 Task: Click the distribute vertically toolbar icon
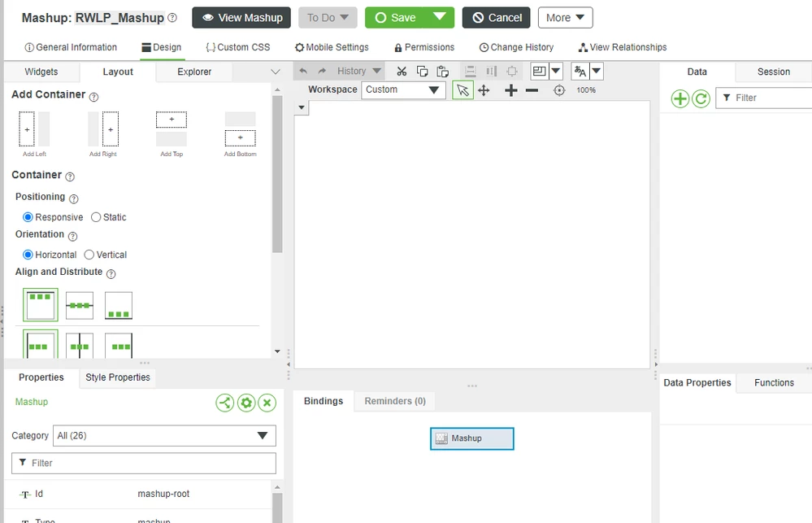471,71
